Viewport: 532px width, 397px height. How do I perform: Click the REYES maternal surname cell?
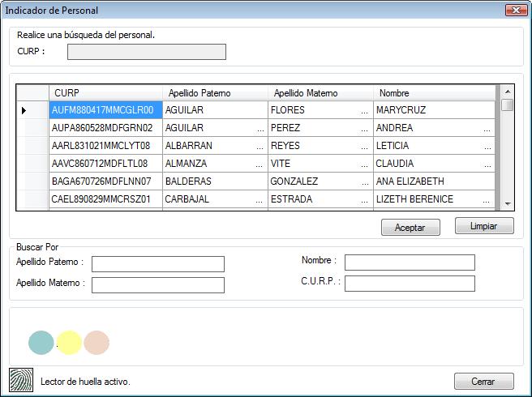(320, 146)
